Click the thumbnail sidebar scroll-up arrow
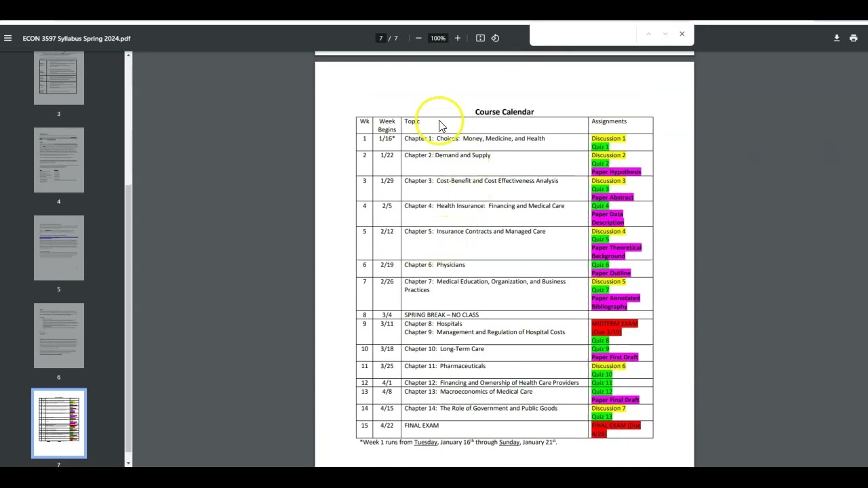This screenshot has width=868, height=488. (128, 55)
